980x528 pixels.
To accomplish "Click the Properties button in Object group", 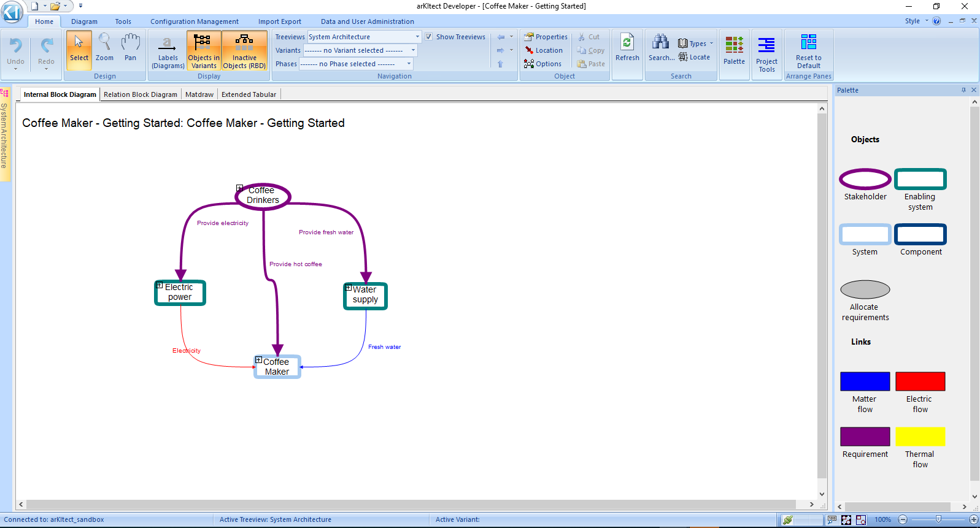I will [546, 37].
